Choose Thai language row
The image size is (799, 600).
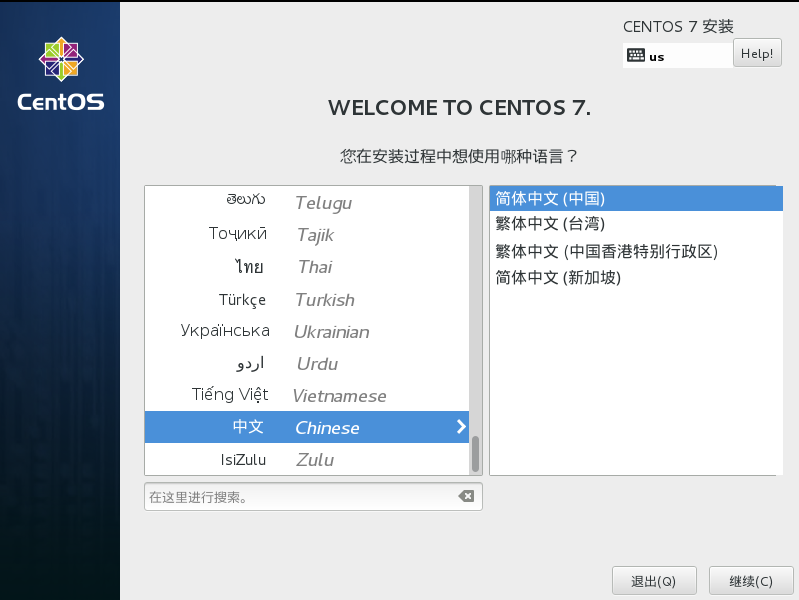[x=307, y=267]
